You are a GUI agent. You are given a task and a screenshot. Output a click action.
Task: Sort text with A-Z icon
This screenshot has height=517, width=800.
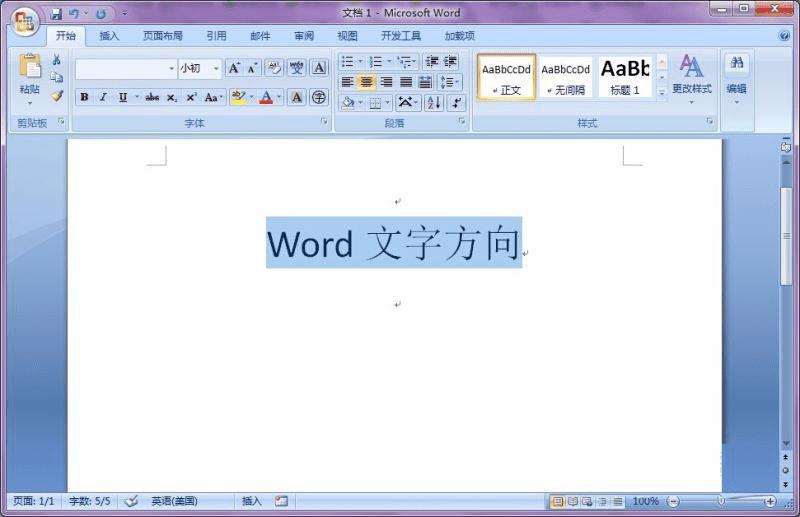pyautogui.click(x=434, y=103)
